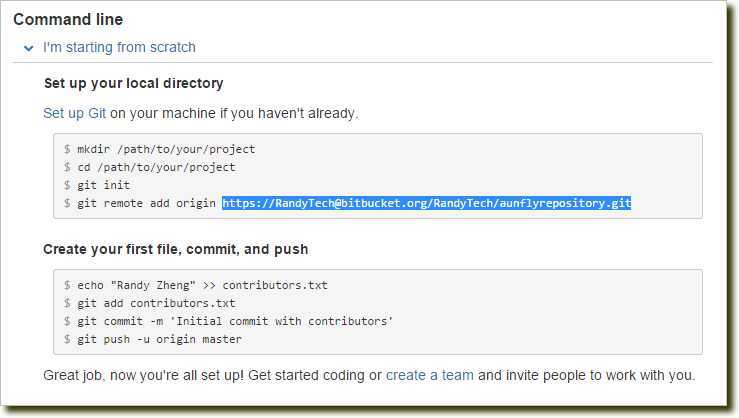Collapse the "I'm starting from scratch" chevron
The image size is (739, 418).
point(29,48)
